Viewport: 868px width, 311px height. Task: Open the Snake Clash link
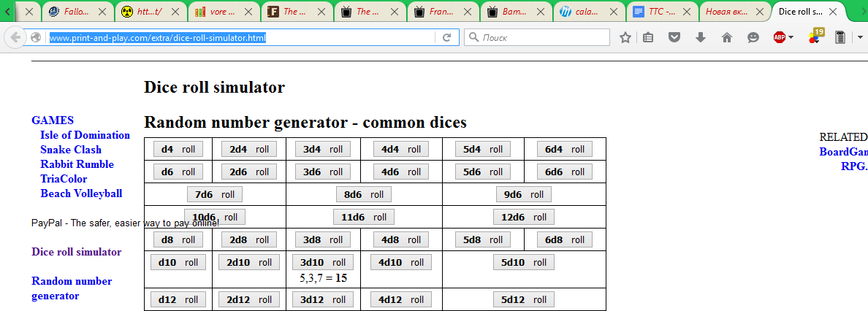[x=71, y=150]
